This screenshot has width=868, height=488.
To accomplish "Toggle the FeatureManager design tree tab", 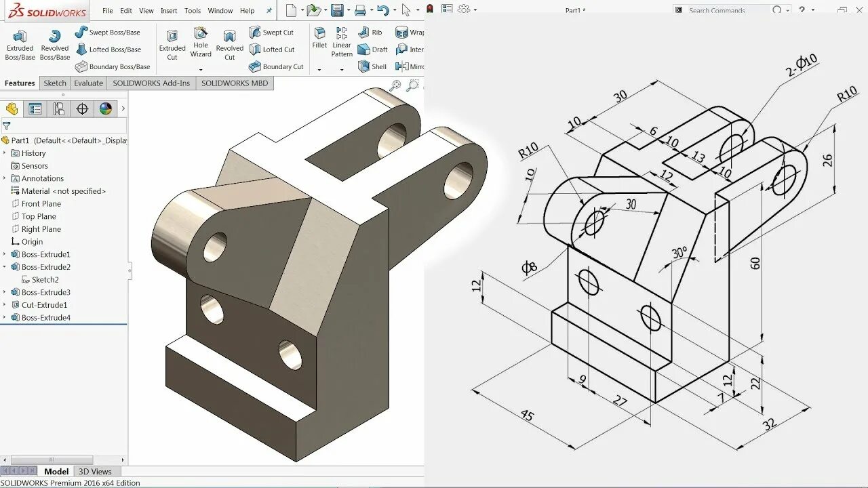I will click(x=12, y=108).
